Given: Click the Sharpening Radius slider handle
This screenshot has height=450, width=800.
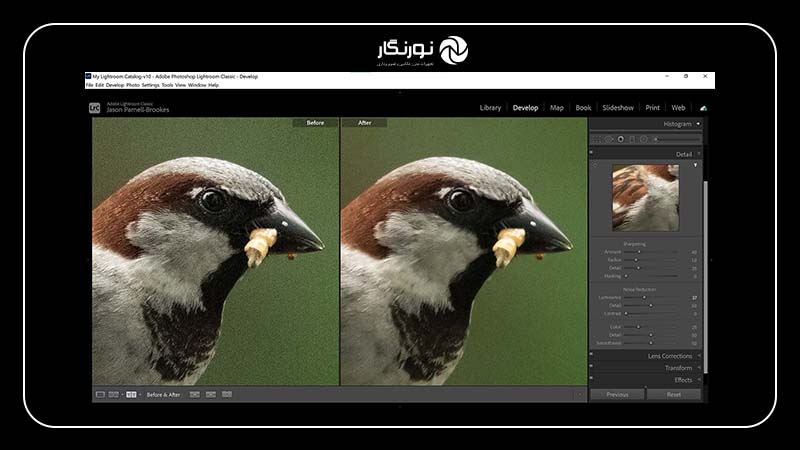Looking at the screenshot, I should (x=636, y=260).
